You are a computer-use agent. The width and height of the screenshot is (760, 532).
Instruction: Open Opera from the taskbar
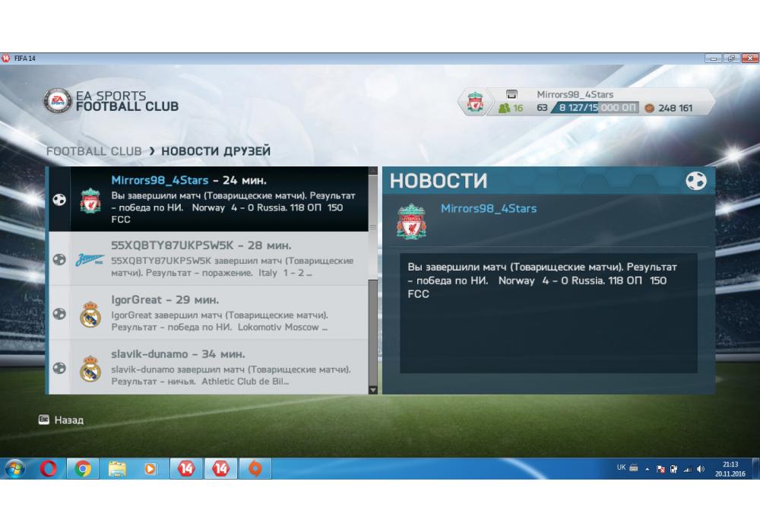(x=49, y=468)
